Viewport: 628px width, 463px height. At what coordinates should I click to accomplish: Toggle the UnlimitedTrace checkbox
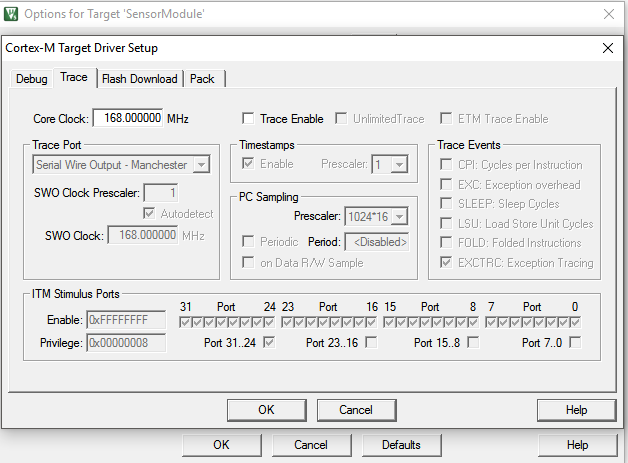(341, 119)
